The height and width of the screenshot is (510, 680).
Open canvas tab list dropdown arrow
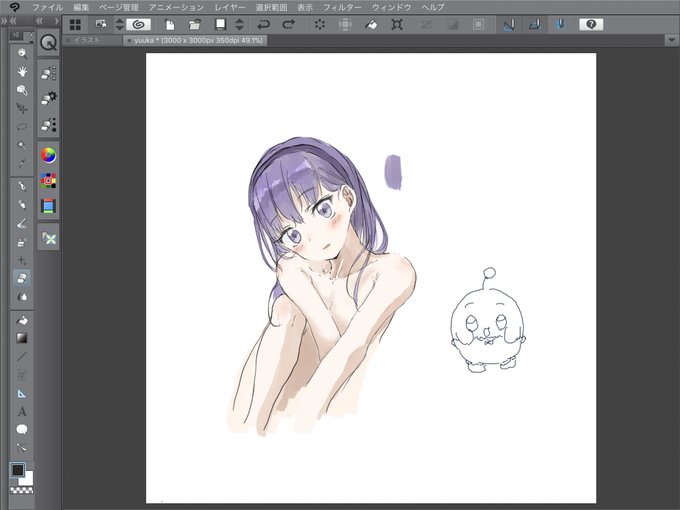point(672,40)
